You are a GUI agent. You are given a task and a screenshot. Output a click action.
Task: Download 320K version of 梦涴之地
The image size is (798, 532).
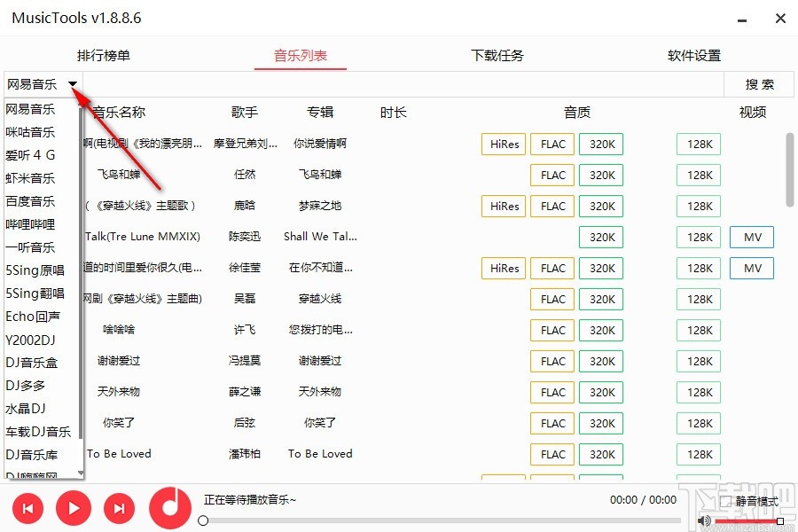click(x=601, y=206)
